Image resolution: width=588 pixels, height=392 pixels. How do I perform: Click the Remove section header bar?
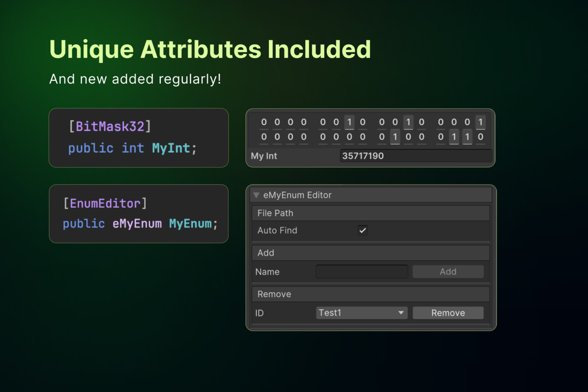[x=370, y=294]
